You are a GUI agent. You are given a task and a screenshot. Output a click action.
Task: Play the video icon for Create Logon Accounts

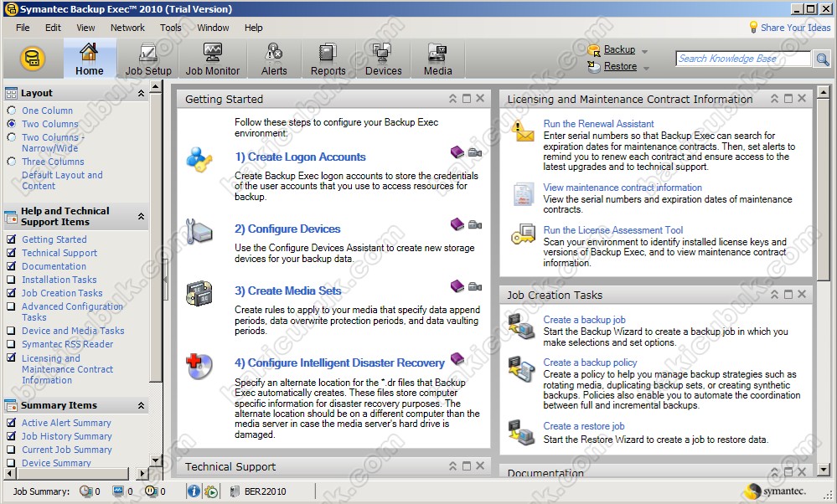click(x=474, y=153)
